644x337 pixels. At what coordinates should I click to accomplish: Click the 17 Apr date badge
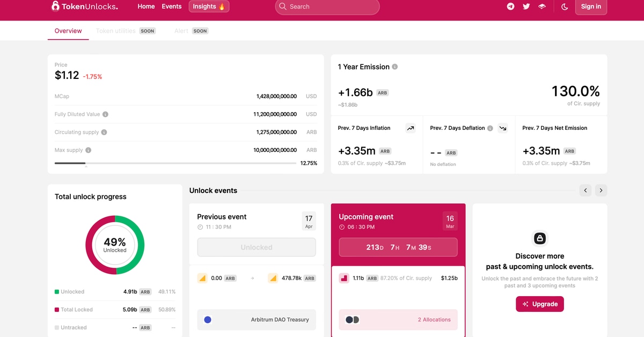(x=309, y=221)
